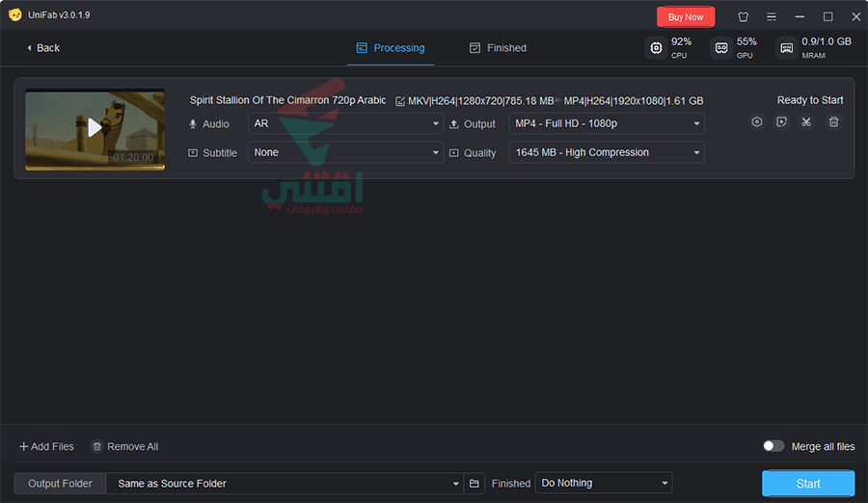Switch to the Finished tab
The height and width of the screenshot is (503, 868).
pyautogui.click(x=498, y=48)
